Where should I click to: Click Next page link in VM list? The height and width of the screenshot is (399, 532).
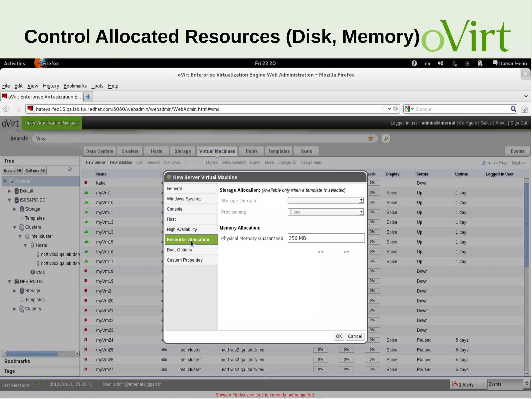click(518, 163)
